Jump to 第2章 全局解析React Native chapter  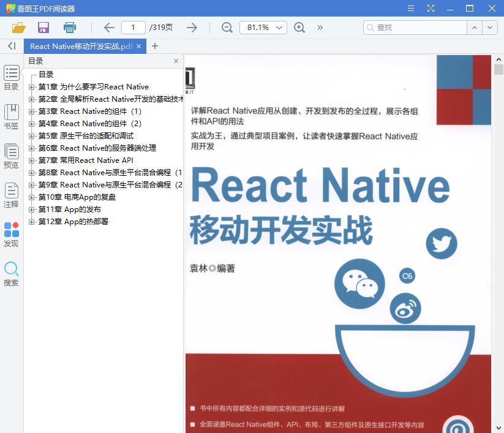coord(111,99)
